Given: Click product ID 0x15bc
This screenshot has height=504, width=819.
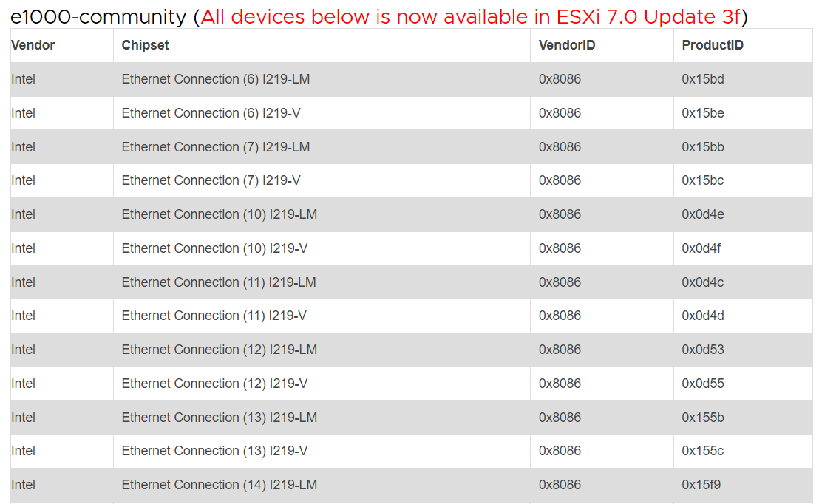Looking at the screenshot, I should 702,180.
